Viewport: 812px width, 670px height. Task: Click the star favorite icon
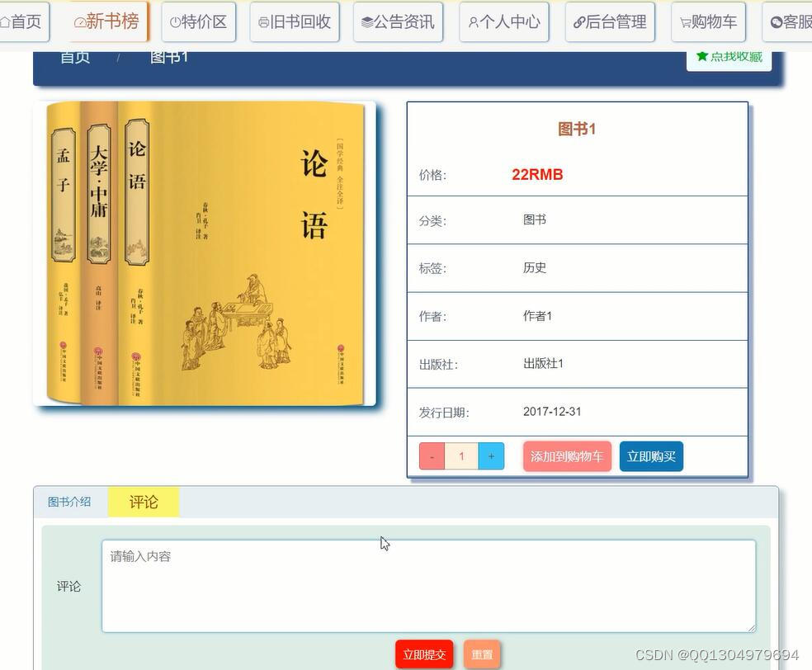[x=701, y=56]
